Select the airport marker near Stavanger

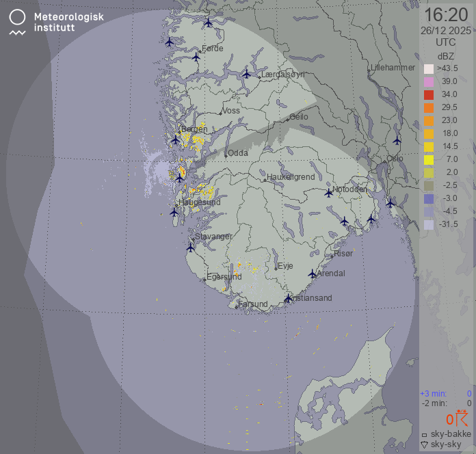191,248
